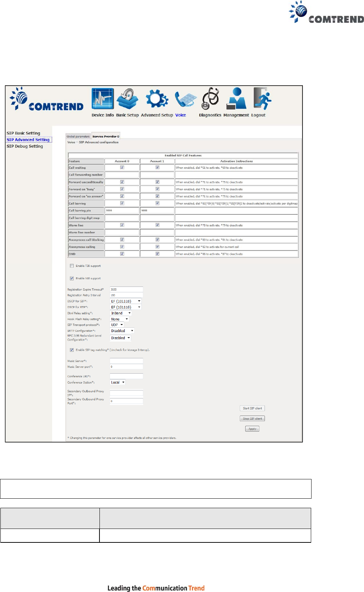Click Start SIP client button
This screenshot has height=592, width=364.
click(x=252, y=408)
